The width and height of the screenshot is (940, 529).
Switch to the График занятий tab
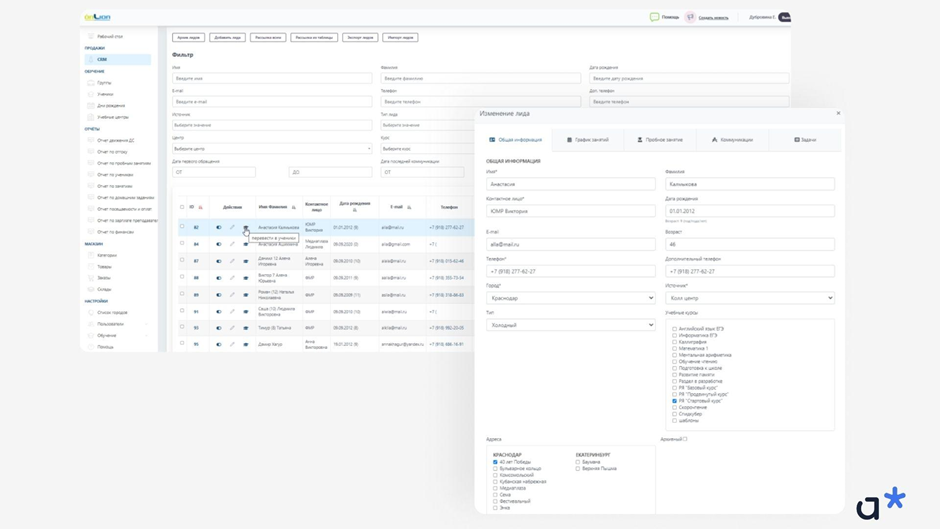[588, 140]
